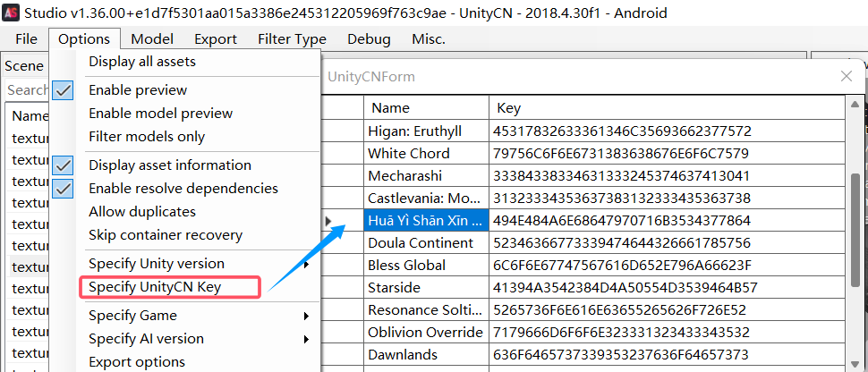Open the Export menu
The height and width of the screenshot is (372, 868).
tap(216, 39)
